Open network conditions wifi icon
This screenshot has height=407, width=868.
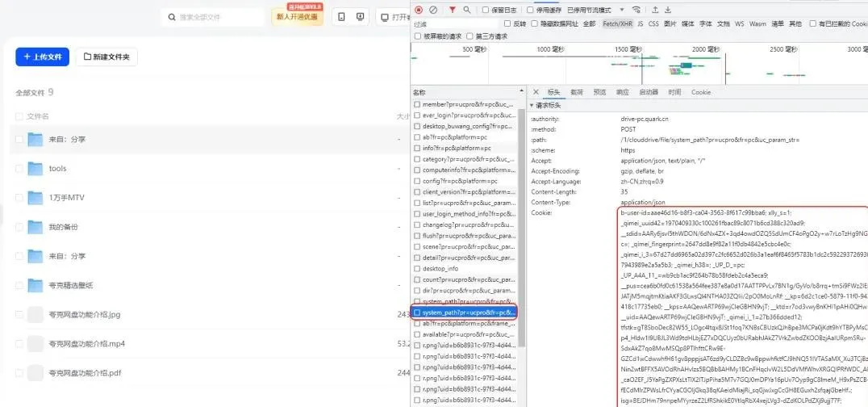tap(636, 10)
